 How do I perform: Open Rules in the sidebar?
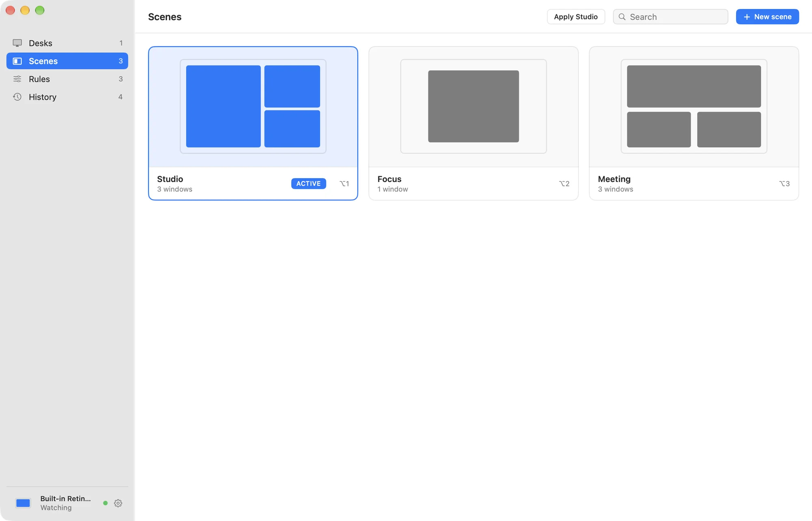tap(67, 79)
